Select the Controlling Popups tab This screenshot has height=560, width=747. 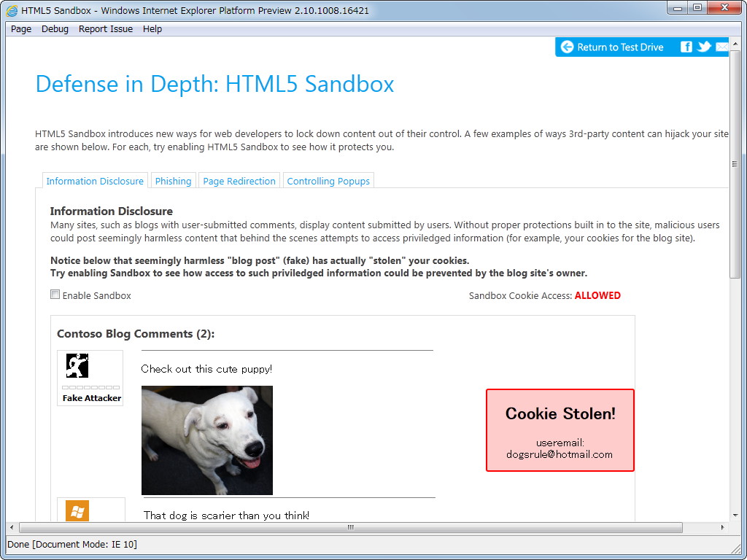click(x=328, y=181)
